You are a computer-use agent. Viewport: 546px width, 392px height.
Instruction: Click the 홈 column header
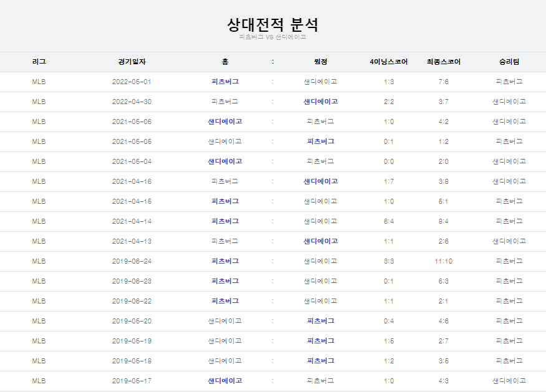225,62
